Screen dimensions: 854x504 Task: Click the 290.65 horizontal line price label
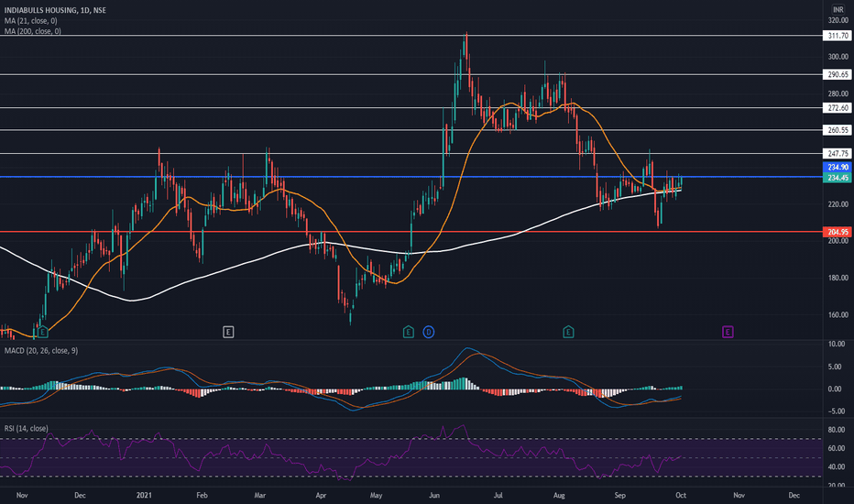838,74
